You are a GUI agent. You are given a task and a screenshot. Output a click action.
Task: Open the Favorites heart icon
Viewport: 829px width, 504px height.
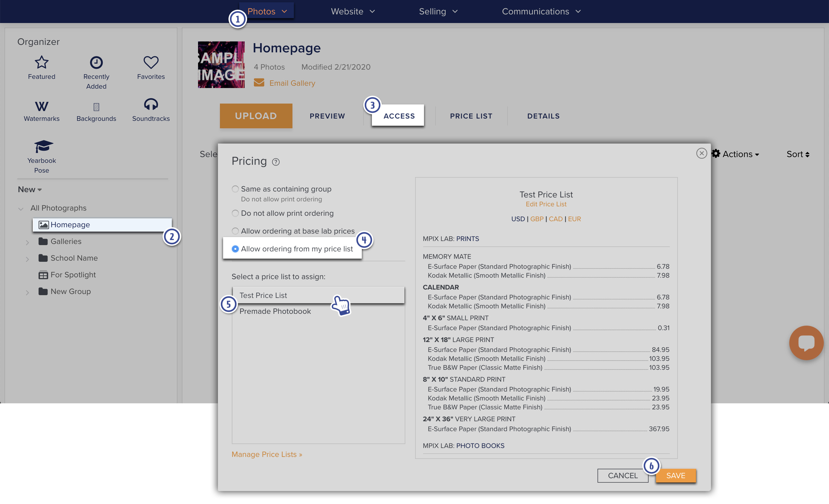(151, 62)
